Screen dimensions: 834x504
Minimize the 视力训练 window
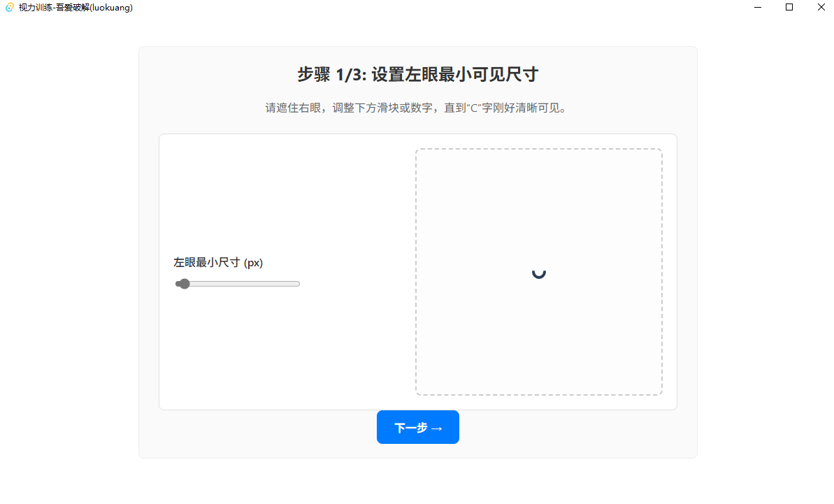point(757,8)
